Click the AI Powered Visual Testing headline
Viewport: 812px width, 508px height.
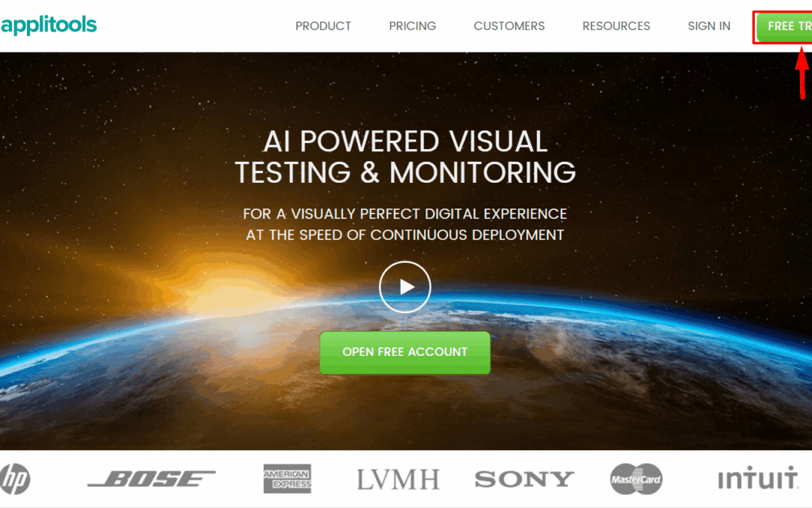tap(405, 157)
